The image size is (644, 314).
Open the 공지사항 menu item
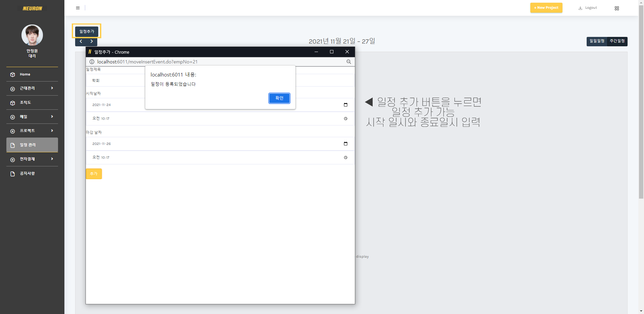(x=32, y=173)
